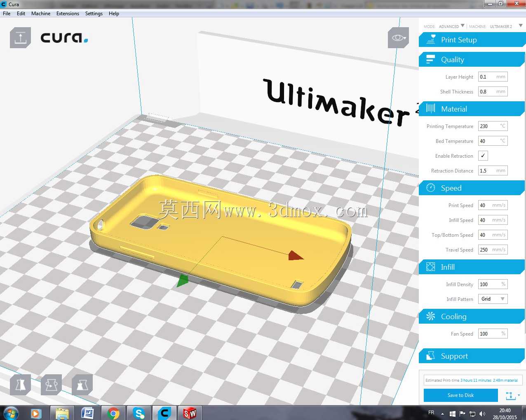The height and width of the screenshot is (420, 526).
Task: Click the Infill Density input field
Action: (x=493, y=284)
